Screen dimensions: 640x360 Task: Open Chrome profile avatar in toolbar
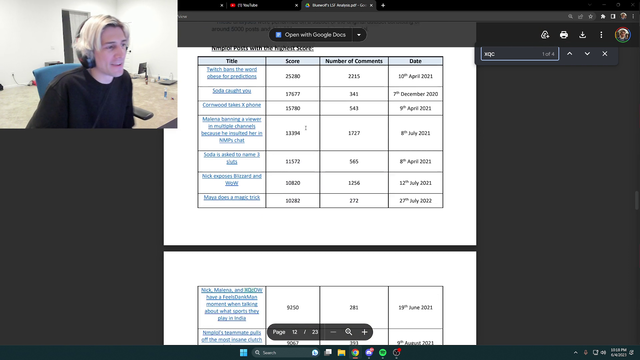623,16
